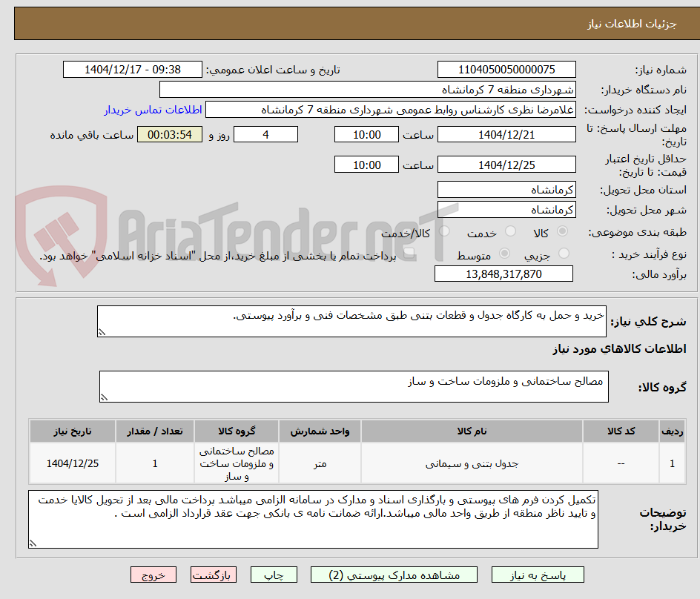
Task: Click the شهر محل تحویل field کرمانشاه
Action: click(506, 210)
